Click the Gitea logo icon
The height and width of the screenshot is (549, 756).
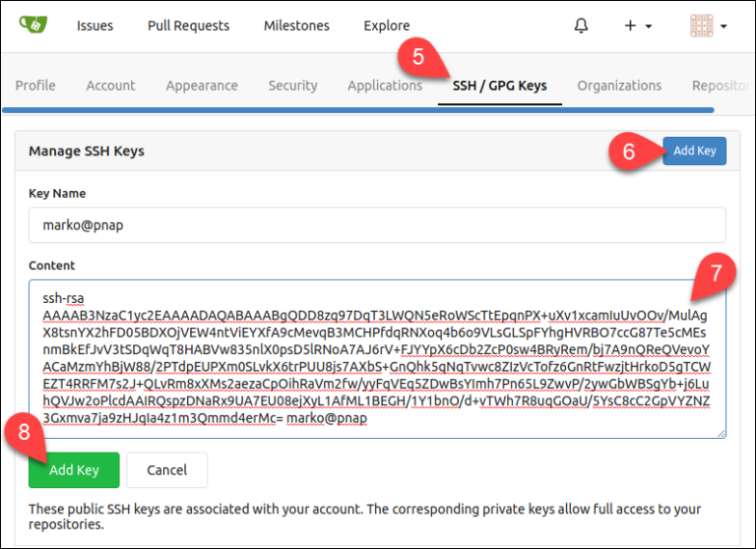tap(33, 26)
